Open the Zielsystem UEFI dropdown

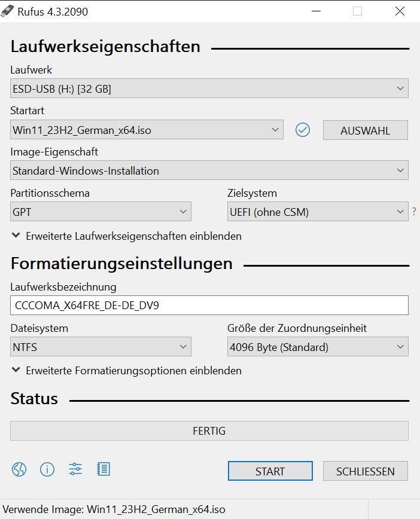pyautogui.click(x=318, y=212)
